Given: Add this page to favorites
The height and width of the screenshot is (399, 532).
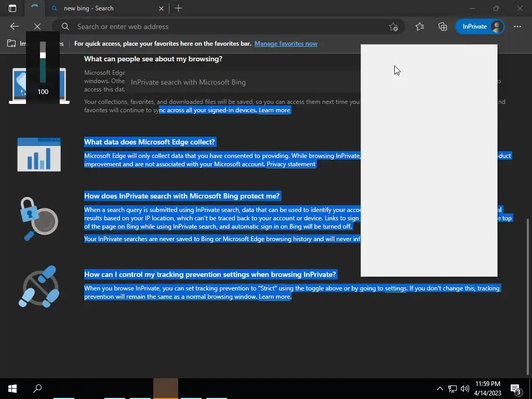Looking at the screenshot, I should (393, 26).
